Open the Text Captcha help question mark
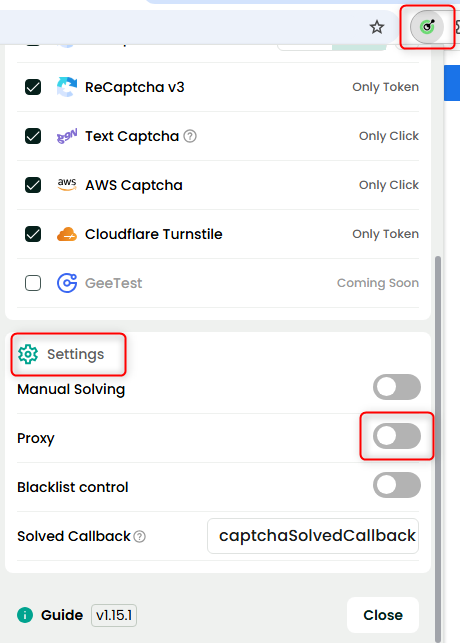 coord(190,136)
